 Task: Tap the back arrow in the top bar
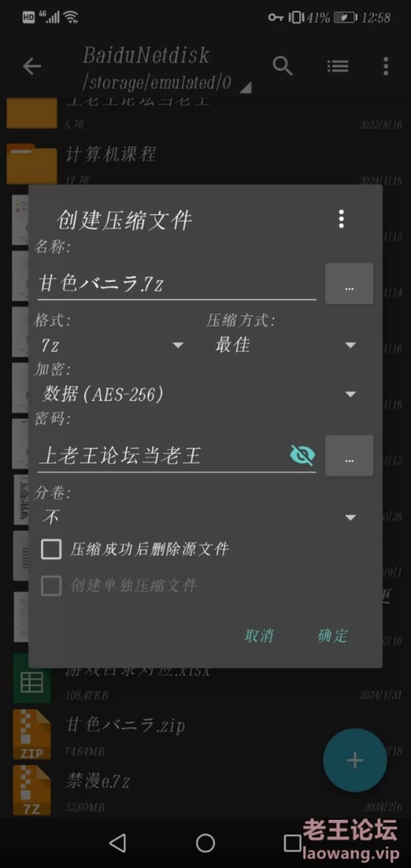[32, 66]
